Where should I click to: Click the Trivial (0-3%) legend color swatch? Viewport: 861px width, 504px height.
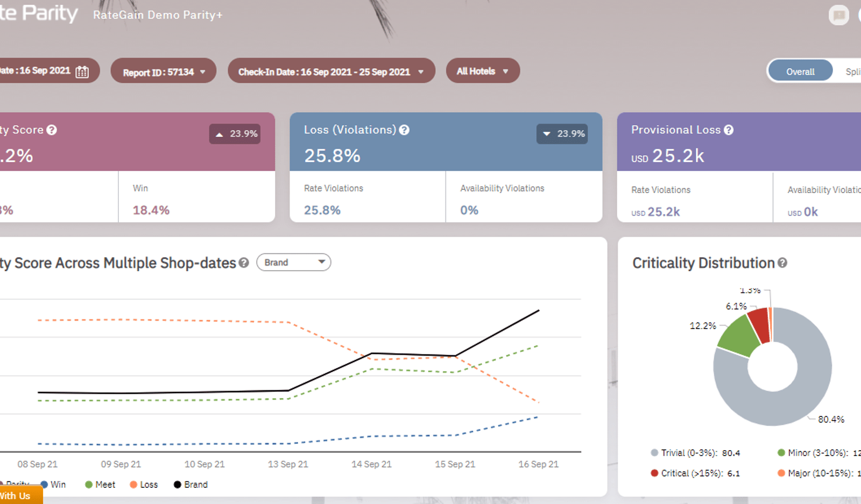tap(654, 453)
